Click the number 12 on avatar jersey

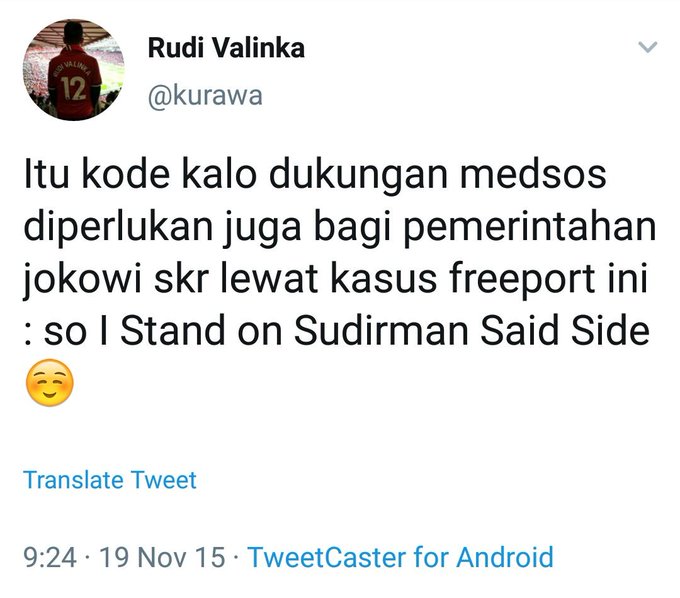(73, 88)
